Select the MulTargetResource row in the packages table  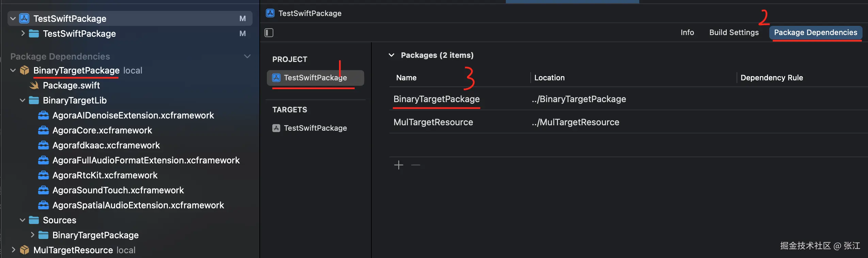pyautogui.click(x=433, y=122)
